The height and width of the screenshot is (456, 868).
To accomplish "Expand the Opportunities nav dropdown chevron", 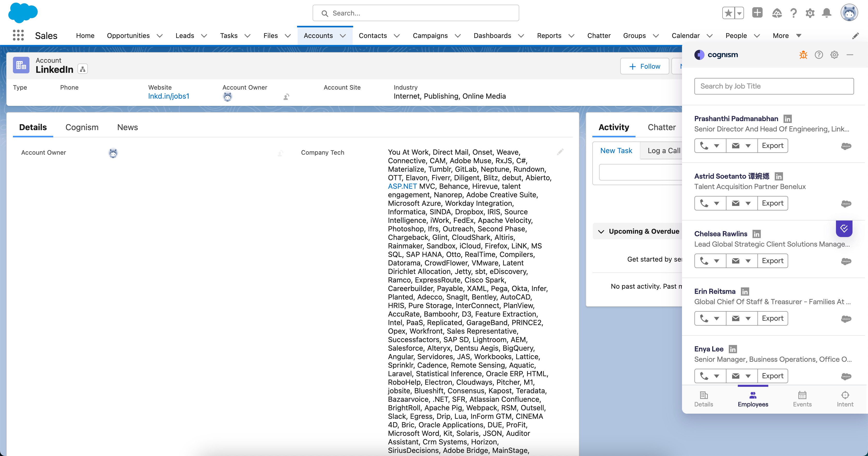I will (160, 36).
